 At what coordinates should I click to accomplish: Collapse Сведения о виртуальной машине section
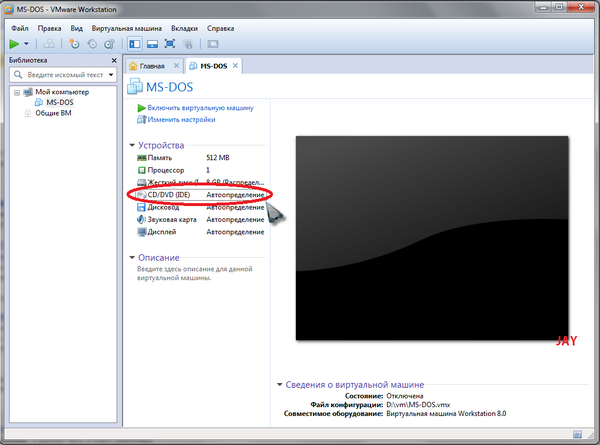pos(280,385)
